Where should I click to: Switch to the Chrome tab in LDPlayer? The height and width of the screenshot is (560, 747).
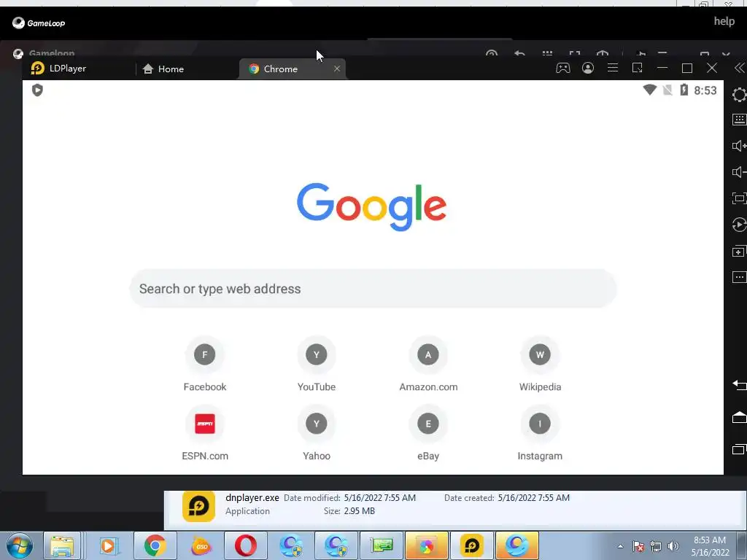coord(291,69)
